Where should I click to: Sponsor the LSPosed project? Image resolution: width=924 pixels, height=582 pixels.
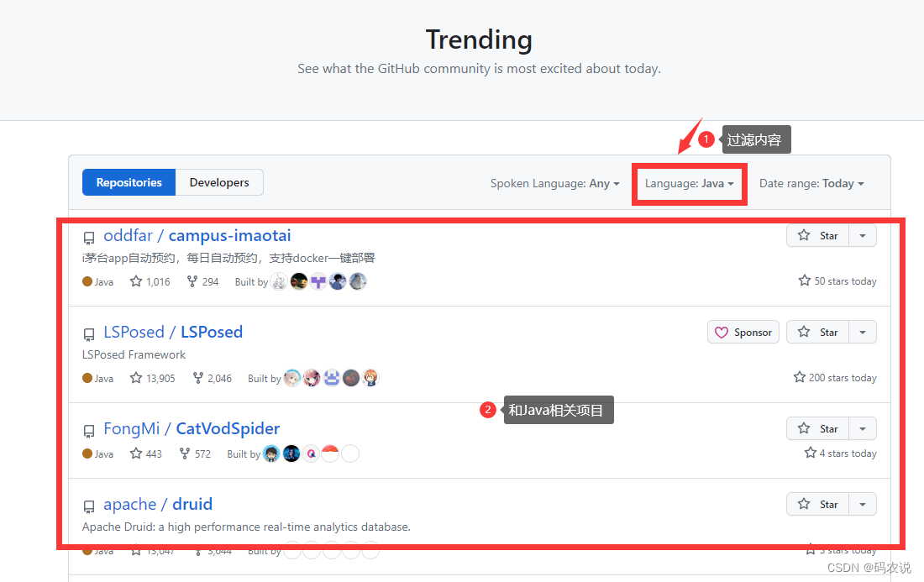click(x=743, y=333)
